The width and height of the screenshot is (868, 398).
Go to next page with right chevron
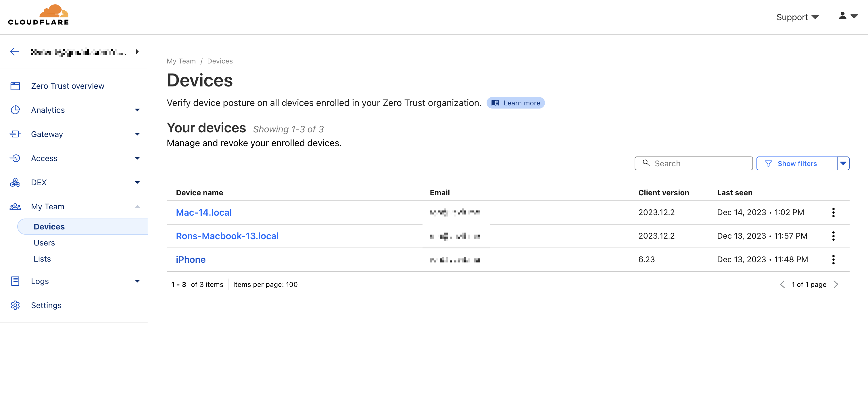pos(836,285)
